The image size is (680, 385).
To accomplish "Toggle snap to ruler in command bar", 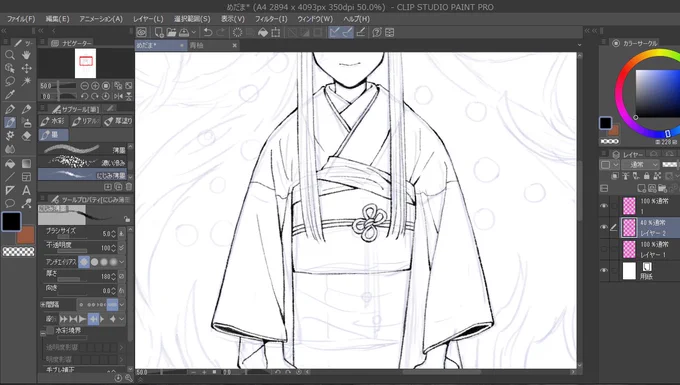I will pos(334,33).
